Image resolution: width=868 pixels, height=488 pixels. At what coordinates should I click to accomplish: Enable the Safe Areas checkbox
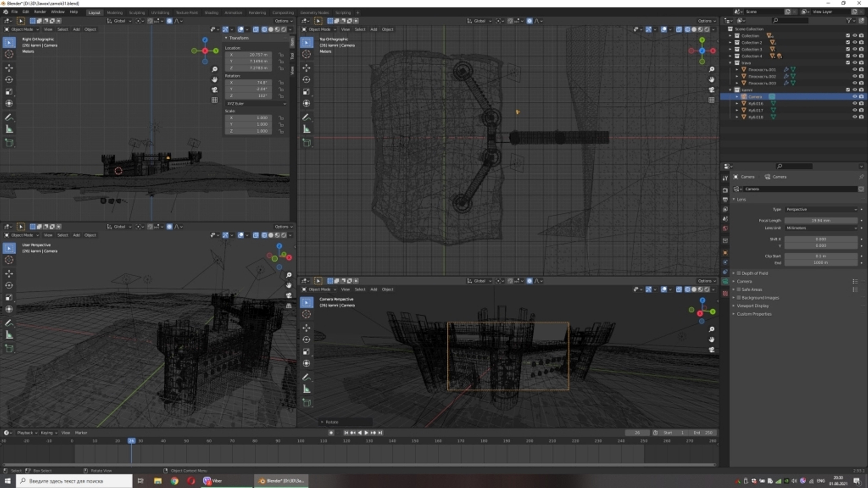coord(739,289)
